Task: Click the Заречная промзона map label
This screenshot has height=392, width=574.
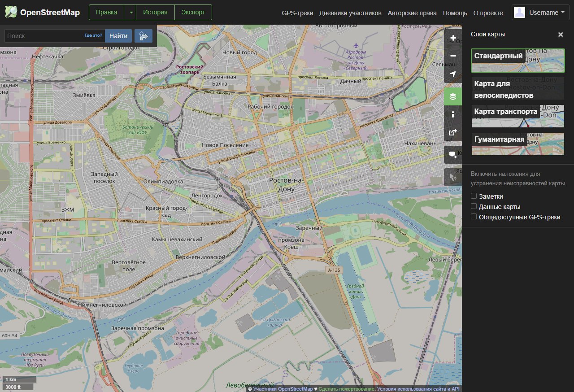Action: pos(137,328)
